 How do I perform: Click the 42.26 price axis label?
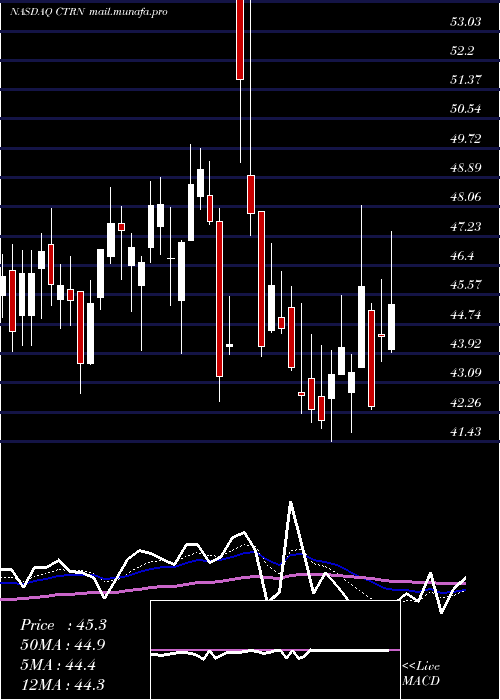click(x=466, y=403)
